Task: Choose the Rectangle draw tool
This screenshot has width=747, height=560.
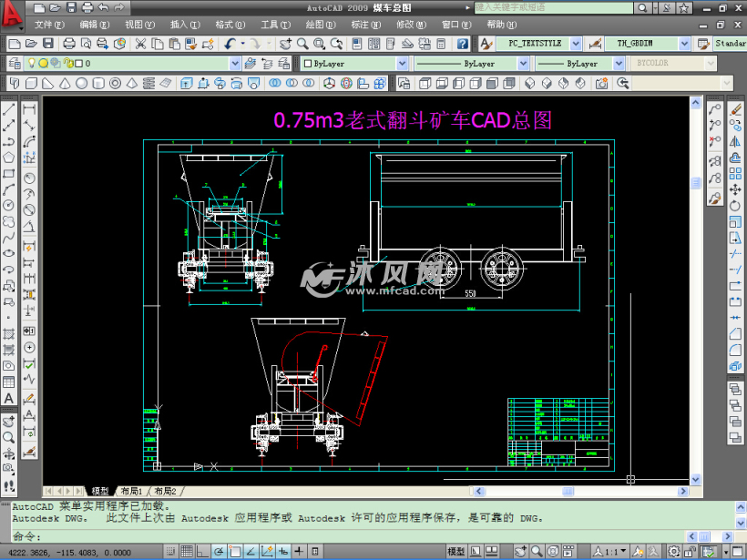Action: pos(8,173)
